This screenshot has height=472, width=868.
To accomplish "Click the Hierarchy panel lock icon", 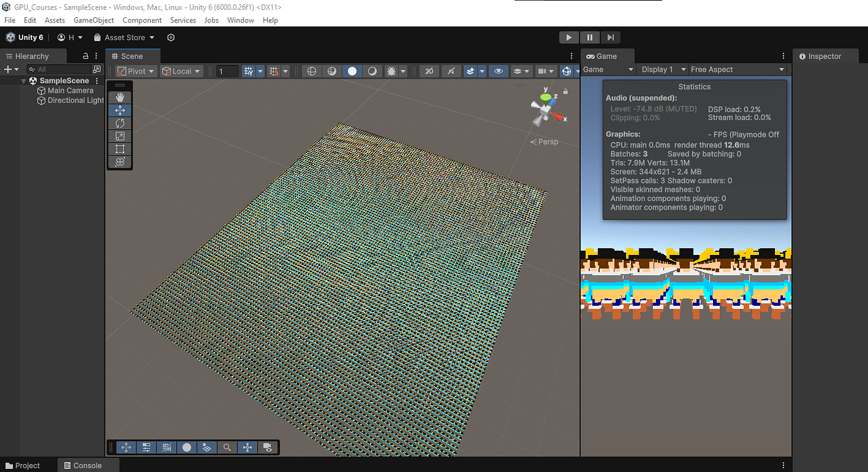I will [86, 56].
